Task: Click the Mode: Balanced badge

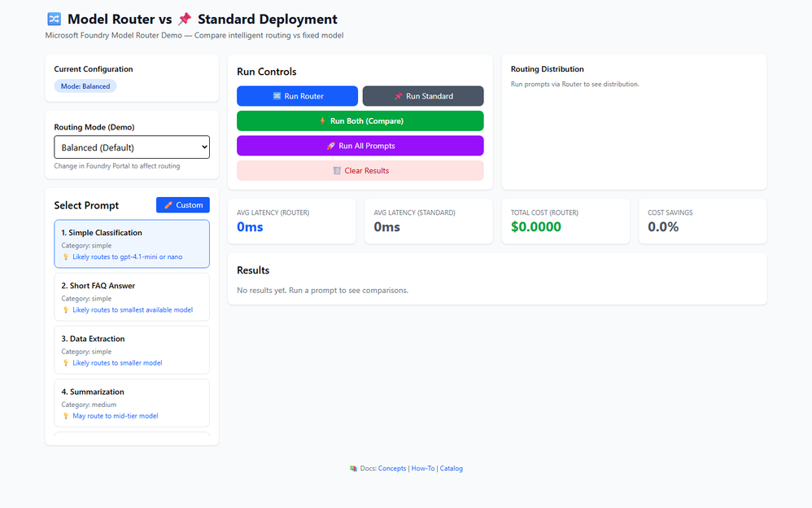Action: 85,86
